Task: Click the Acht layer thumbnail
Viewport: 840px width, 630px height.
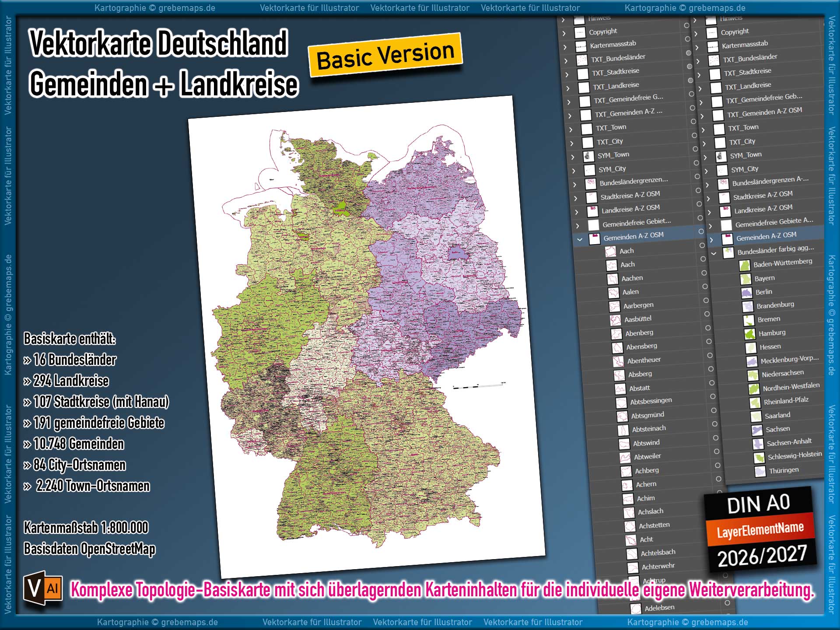Action: coord(631,540)
